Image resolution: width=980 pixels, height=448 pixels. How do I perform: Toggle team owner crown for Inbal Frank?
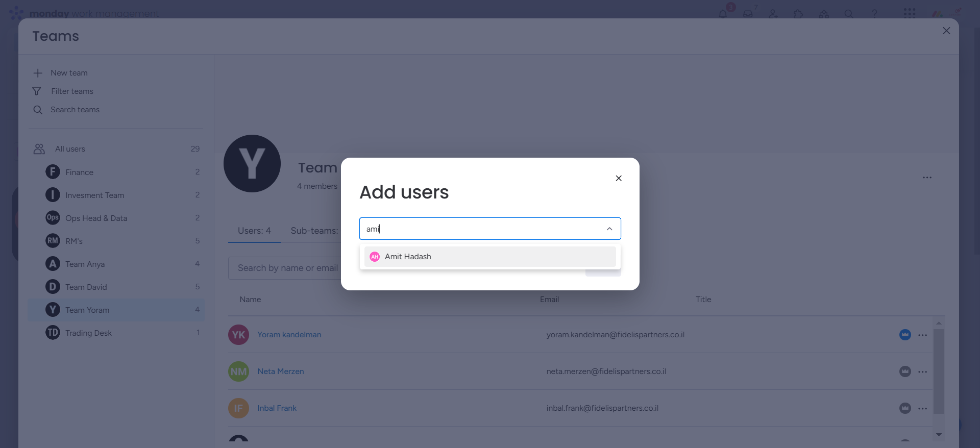tap(905, 409)
